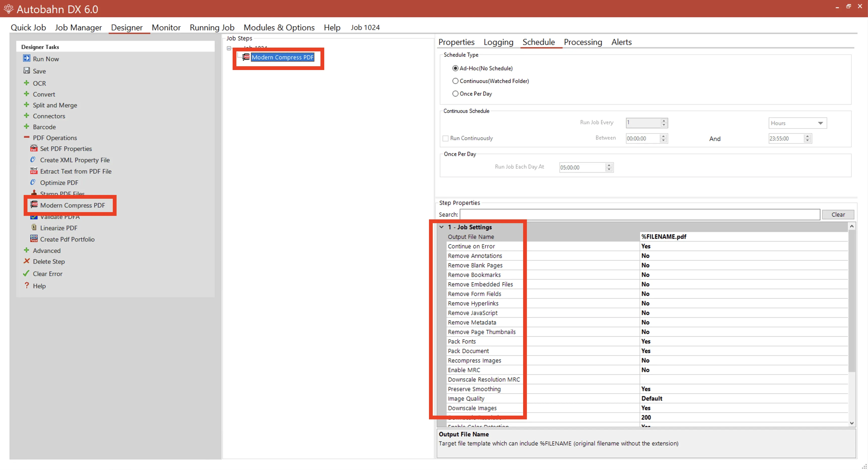Click the Save floppy disk icon
868x470 pixels.
click(27, 71)
